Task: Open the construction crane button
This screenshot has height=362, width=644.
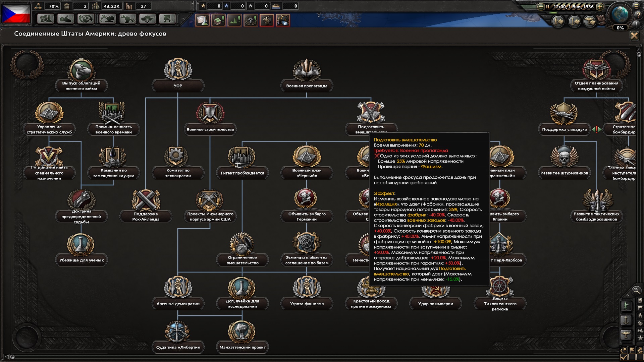Action: pos(107,19)
